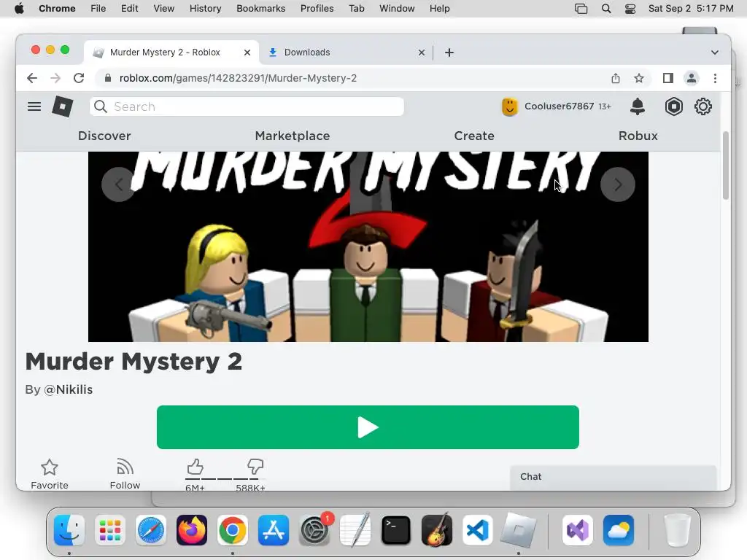Open the Edit menu
Viewport: 747px width, 560px height.
click(x=129, y=9)
